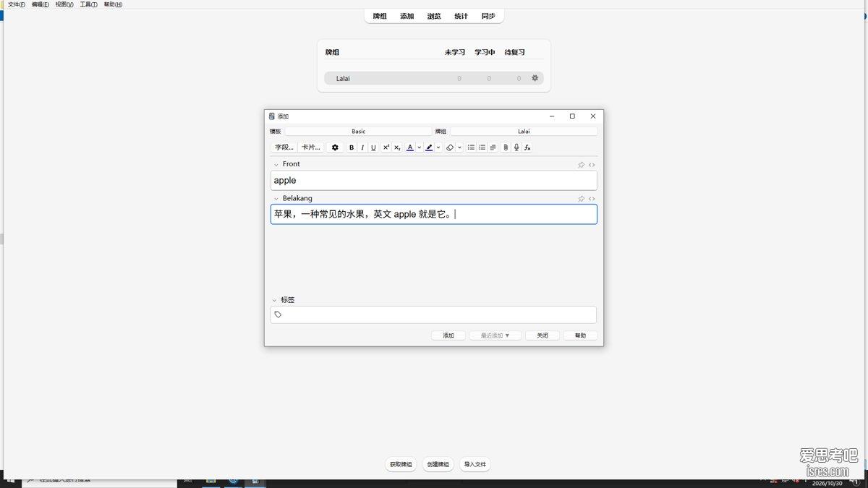The height and width of the screenshot is (488, 868).
Task: Toggle italic formatting in Add window
Action: point(362,147)
